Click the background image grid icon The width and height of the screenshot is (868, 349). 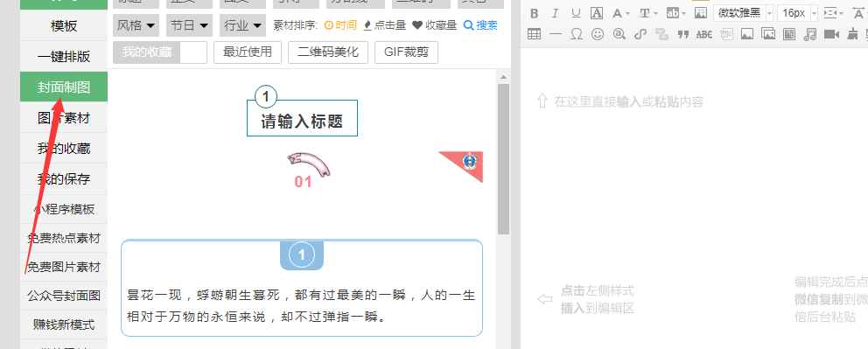[701, 13]
